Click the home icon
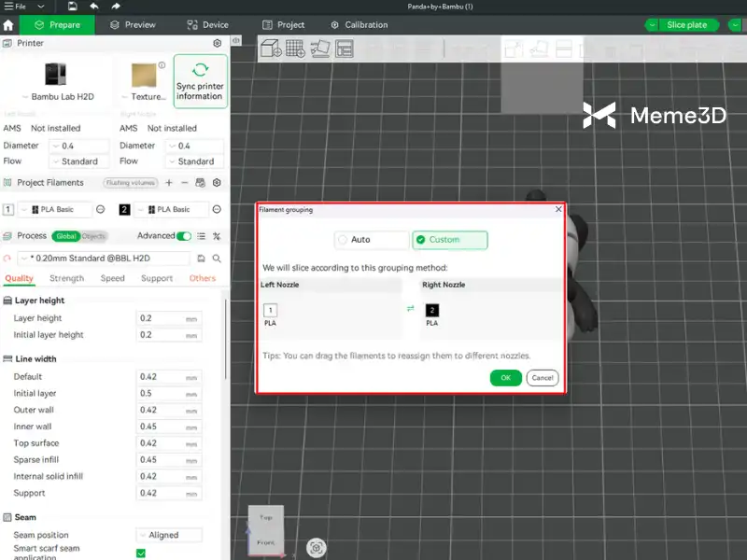The width and height of the screenshot is (747, 560). (8, 25)
